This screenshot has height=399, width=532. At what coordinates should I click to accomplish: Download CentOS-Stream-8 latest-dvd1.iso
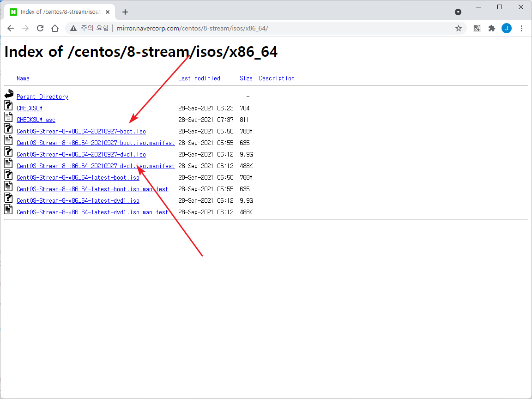tap(78, 200)
